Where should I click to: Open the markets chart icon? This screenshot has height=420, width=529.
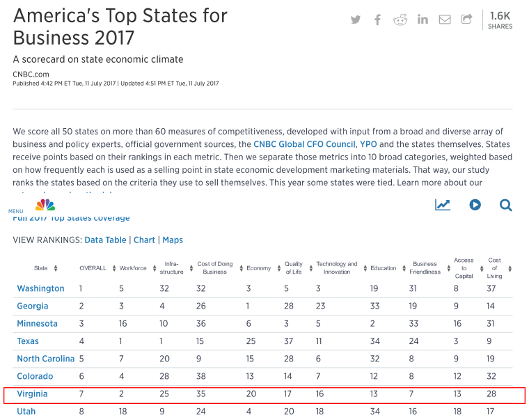click(443, 205)
